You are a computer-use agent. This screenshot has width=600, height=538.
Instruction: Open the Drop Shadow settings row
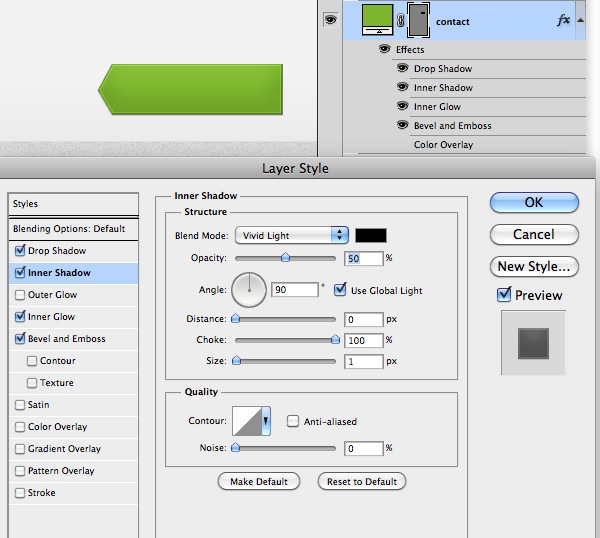73,251
